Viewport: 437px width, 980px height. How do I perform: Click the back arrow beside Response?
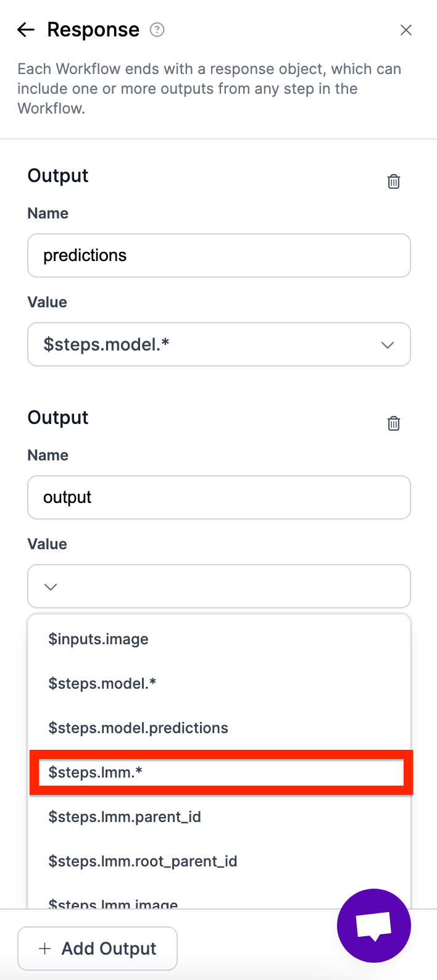pyautogui.click(x=26, y=30)
